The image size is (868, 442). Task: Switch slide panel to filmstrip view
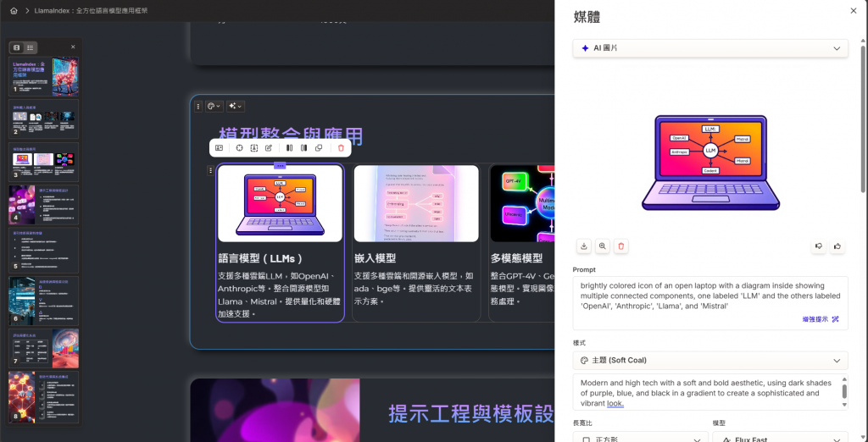[17, 47]
